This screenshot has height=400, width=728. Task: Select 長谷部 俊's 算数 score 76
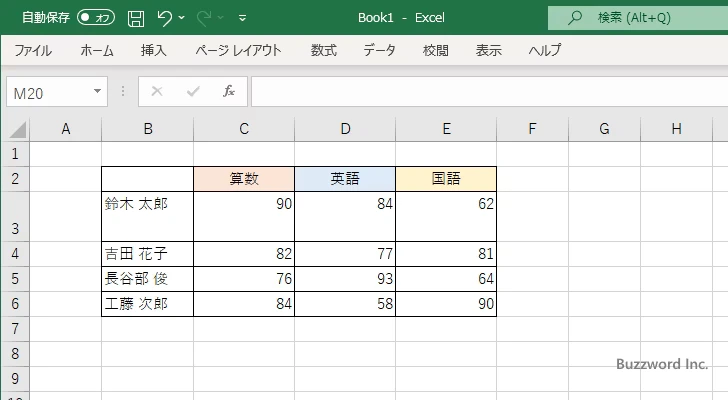point(244,279)
